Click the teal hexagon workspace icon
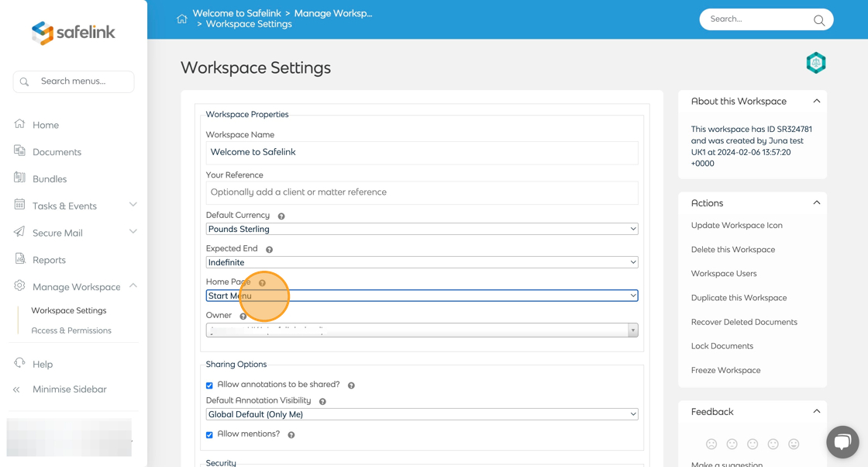Screen dimensions: 868x467 pos(816,63)
